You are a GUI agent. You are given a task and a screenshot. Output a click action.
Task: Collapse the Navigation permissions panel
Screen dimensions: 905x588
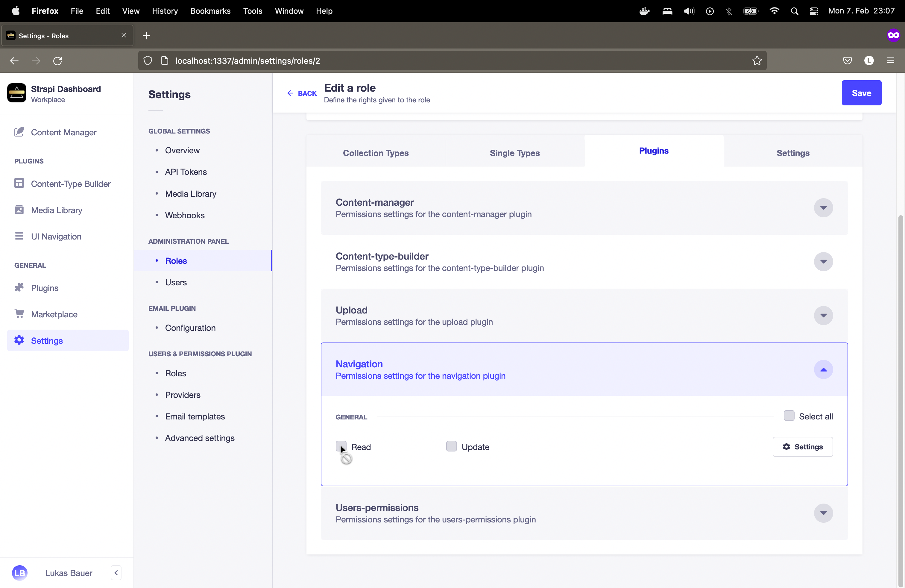coord(823,369)
